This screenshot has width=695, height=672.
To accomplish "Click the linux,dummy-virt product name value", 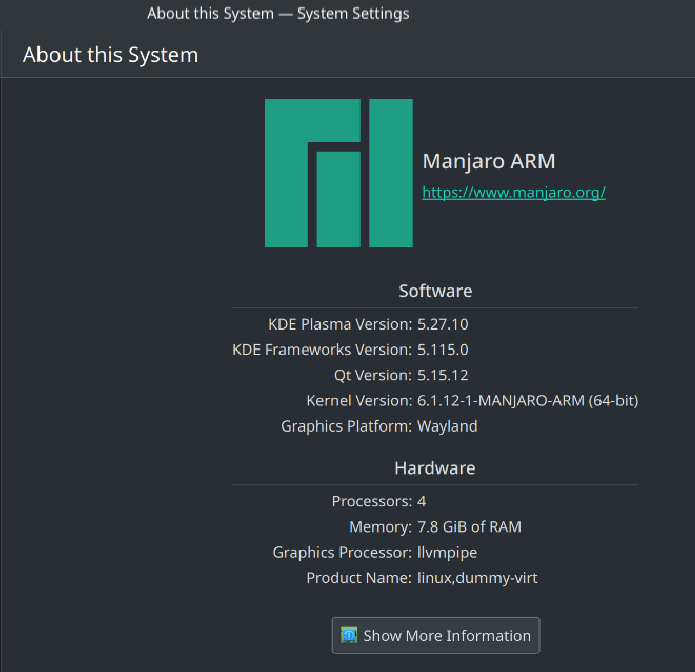I will pyautogui.click(x=477, y=578).
